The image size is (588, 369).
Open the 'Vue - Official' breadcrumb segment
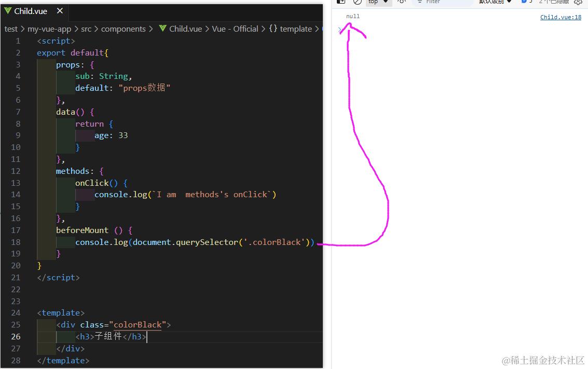coord(235,29)
